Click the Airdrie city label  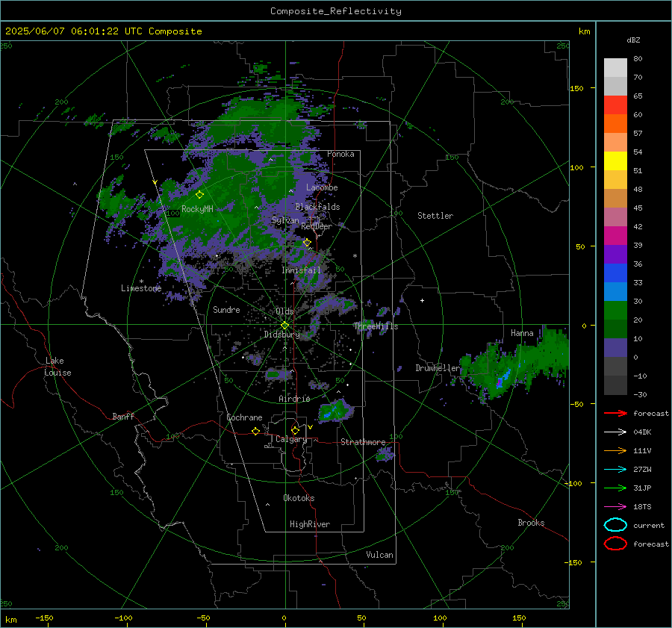coord(294,399)
